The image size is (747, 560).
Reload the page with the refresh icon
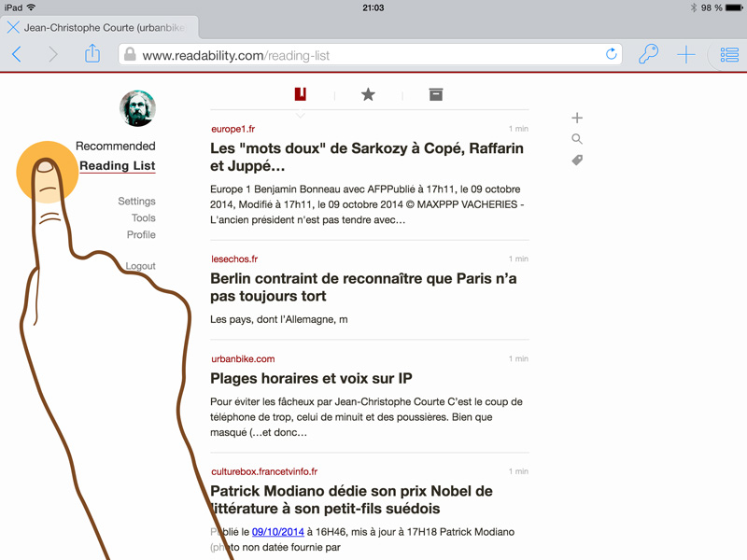point(612,54)
